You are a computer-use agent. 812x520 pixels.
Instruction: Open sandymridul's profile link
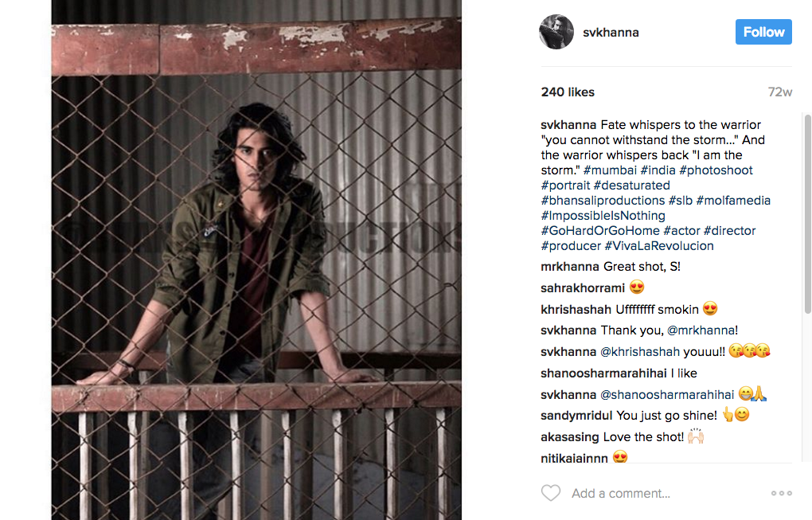click(576, 416)
